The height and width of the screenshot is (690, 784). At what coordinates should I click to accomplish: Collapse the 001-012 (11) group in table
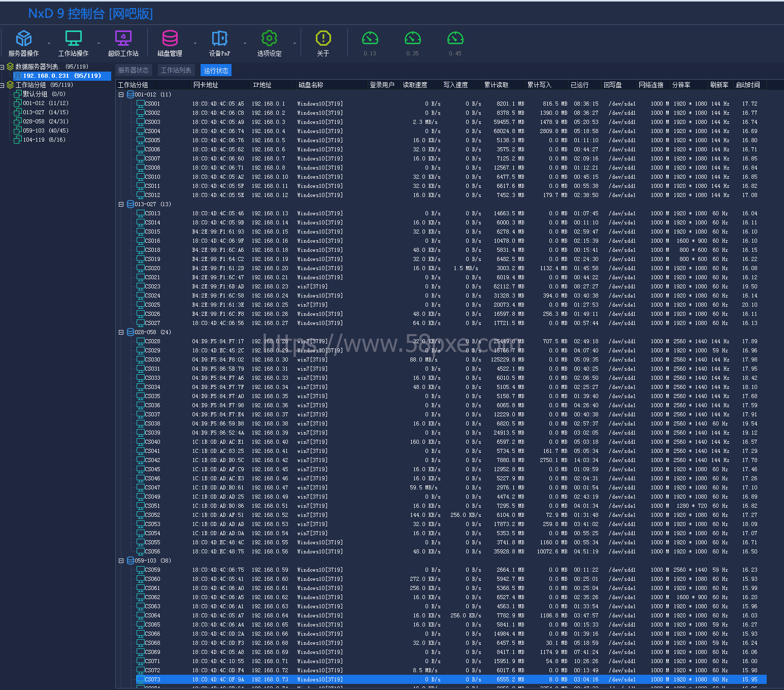pyautogui.click(x=121, y=94)
